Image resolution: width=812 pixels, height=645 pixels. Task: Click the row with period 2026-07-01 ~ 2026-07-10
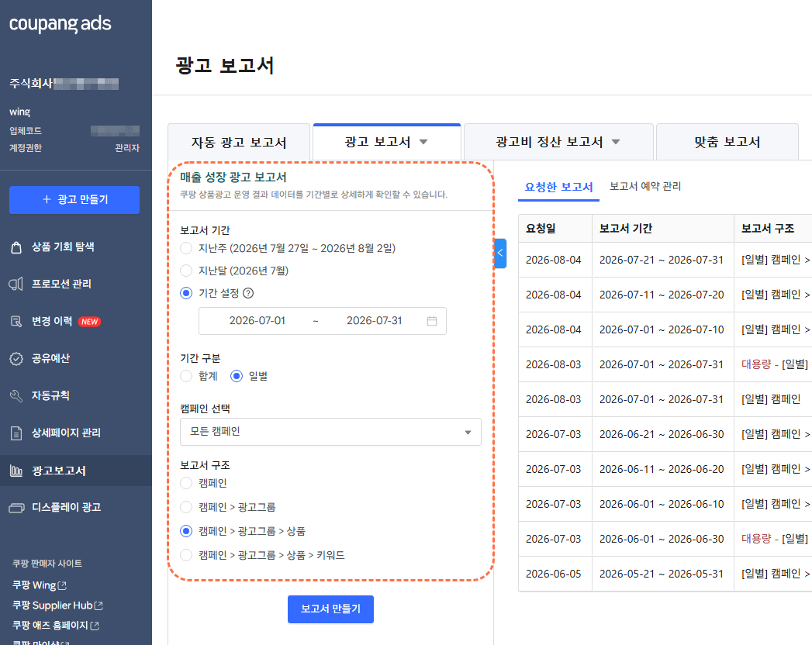[665, 329]
